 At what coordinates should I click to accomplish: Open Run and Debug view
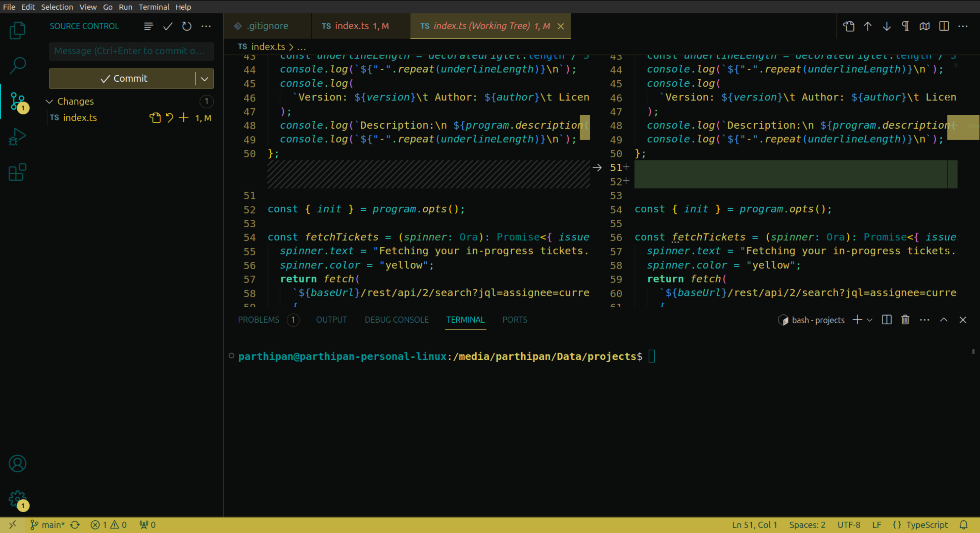17,136
